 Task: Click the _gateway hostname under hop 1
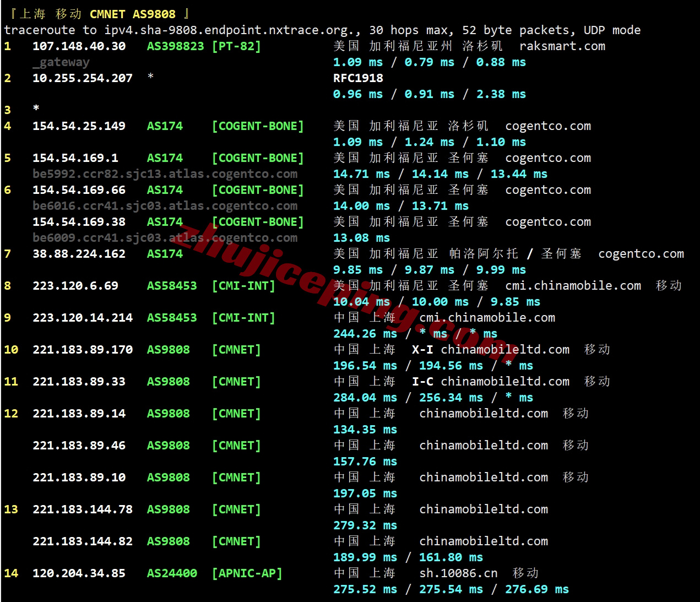click(61, 62)
